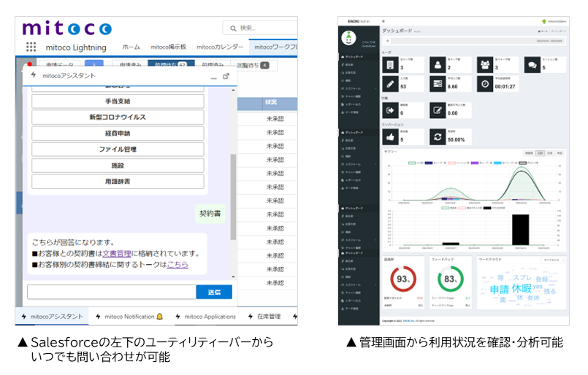
Task: Open mitoco Notification in the utility bar
Action: tap(129, 317)
